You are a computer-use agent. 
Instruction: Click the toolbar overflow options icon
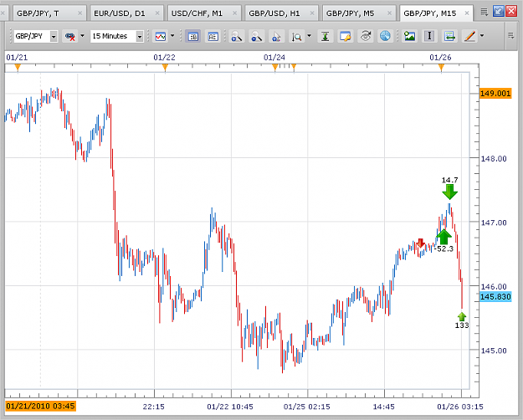click(510, 35)
